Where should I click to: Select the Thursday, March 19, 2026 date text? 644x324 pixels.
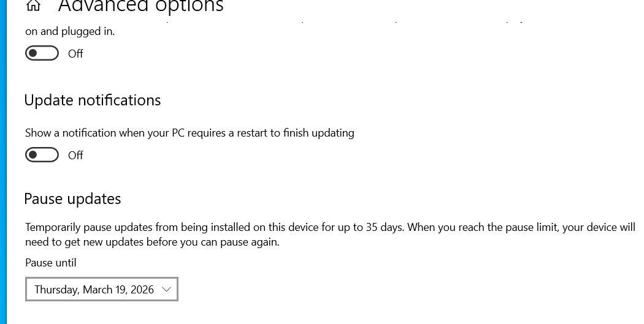coord(94,290)
